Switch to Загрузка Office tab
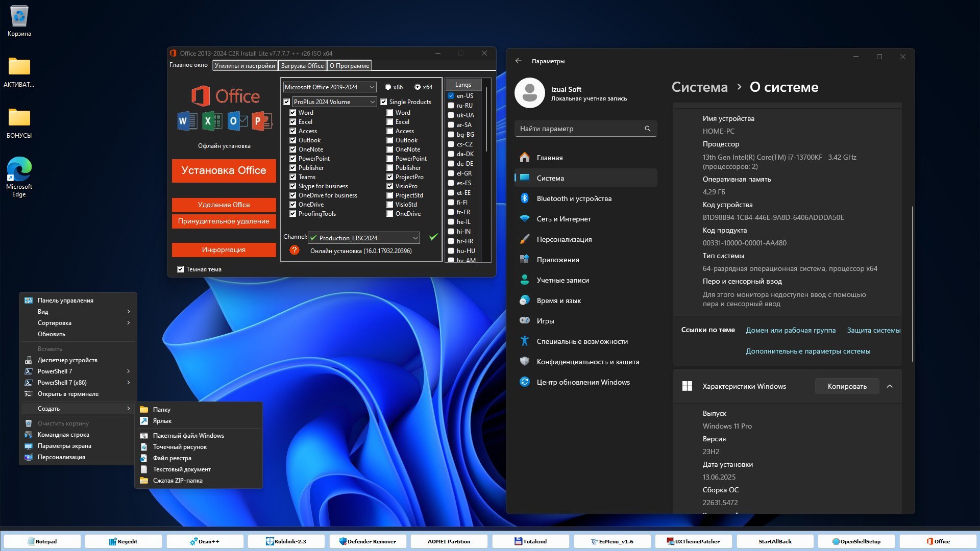Viewport: 980px width, 551px height. tap(302, 65)
